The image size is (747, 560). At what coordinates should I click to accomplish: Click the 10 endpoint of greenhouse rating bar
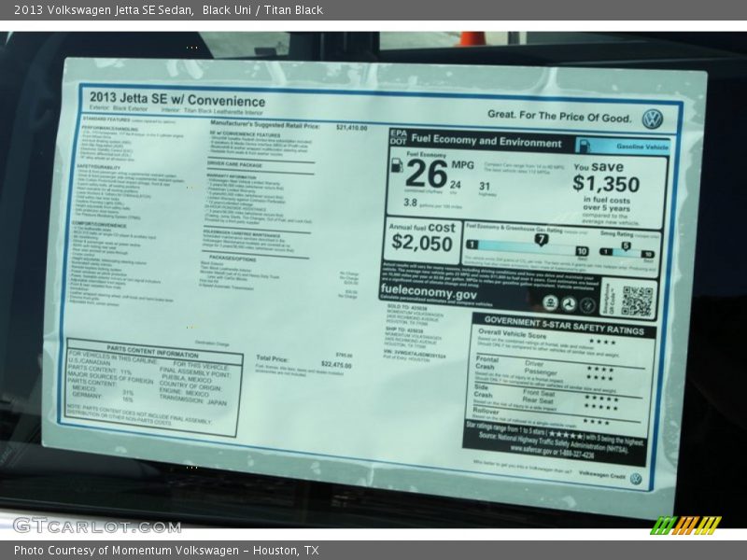tap(582, 251)
